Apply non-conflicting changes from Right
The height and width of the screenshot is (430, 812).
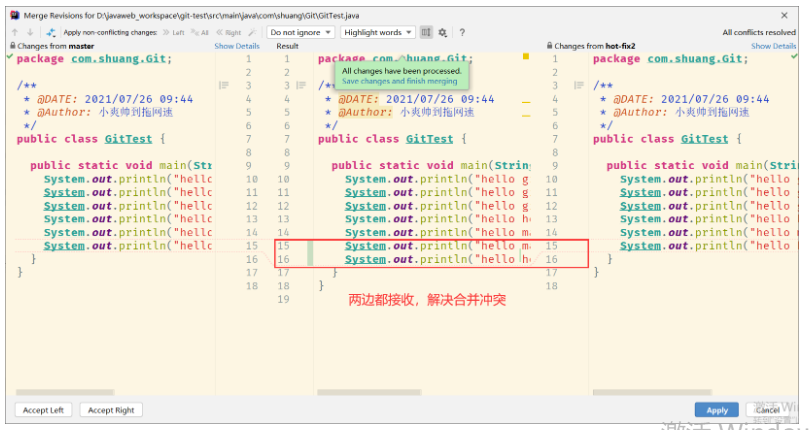228,32
